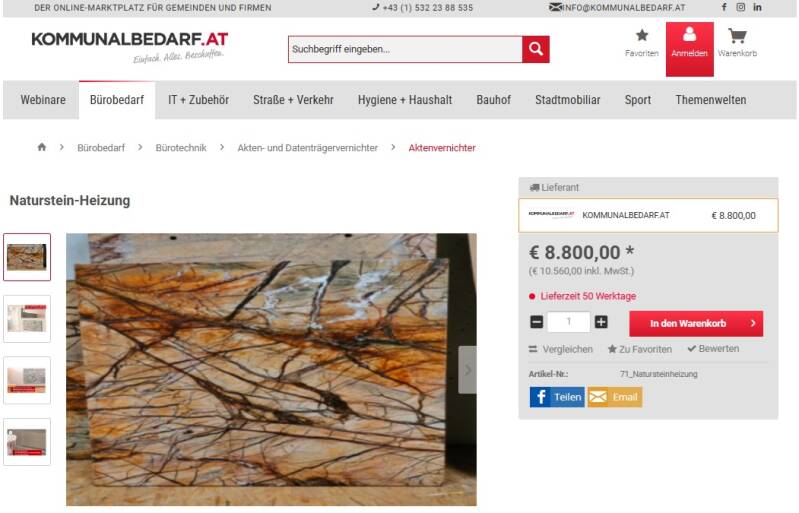Open the Stadtmobiliar menu item
Screen dimensions: 799x513
click(568, 100)
